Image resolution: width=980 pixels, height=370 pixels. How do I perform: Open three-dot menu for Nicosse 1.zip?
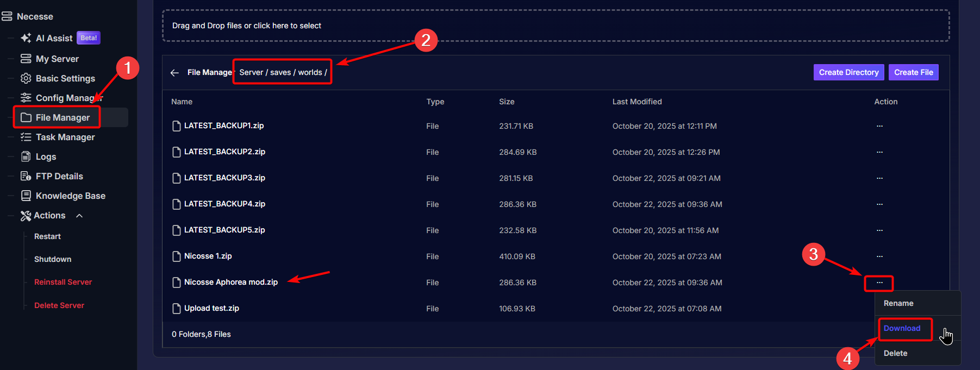coord(879,256)
